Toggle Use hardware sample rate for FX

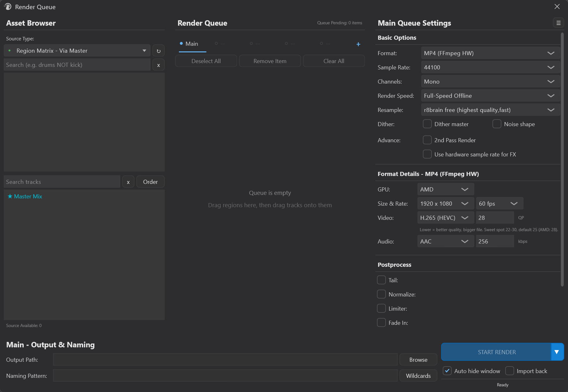tap(427, 154)
